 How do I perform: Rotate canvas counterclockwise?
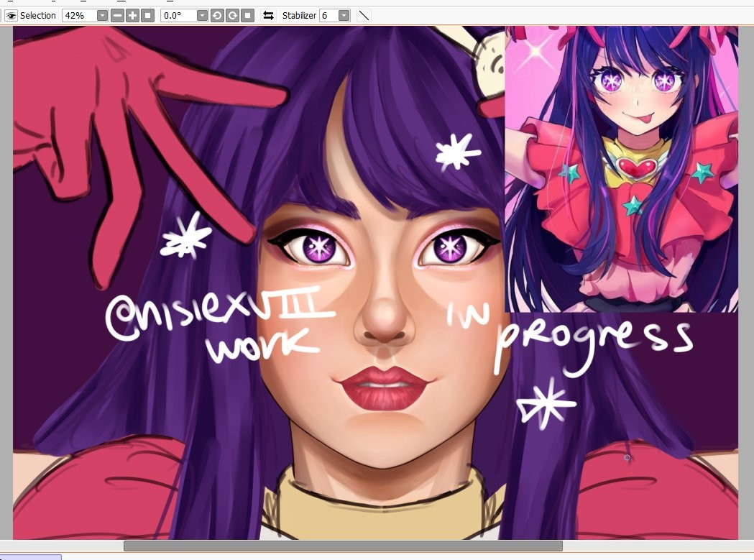click(x=217, y=15)
